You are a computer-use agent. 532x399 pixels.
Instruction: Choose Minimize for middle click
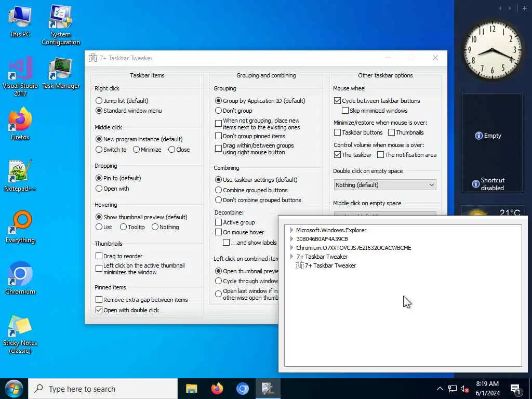pos(137,150)
